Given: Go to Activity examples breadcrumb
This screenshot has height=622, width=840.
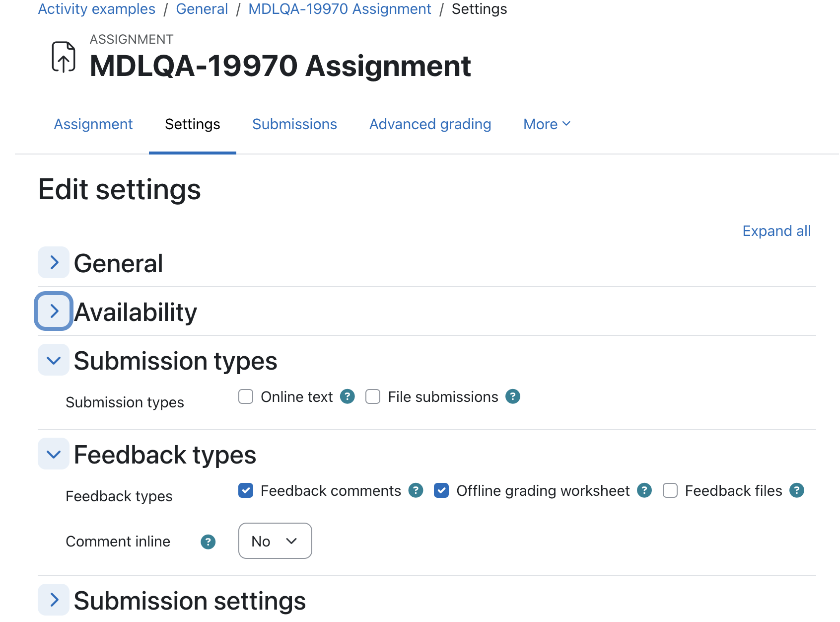Looking at the screenshot, I should [97, 9].
